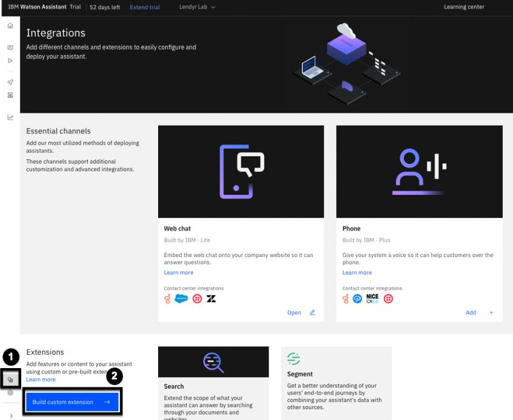
Task: Click the Extend trial link
Action: coord(145,7)
